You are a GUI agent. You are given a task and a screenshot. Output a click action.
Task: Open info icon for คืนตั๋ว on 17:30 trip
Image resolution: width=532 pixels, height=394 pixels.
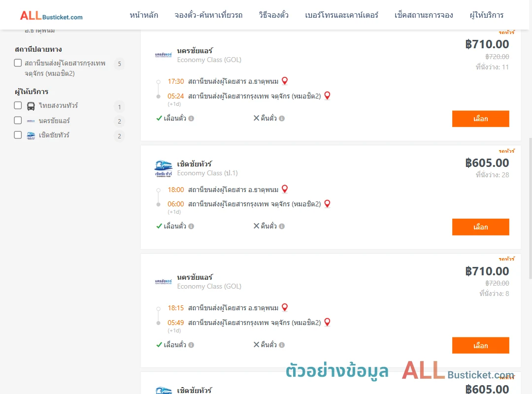[282, 118]
